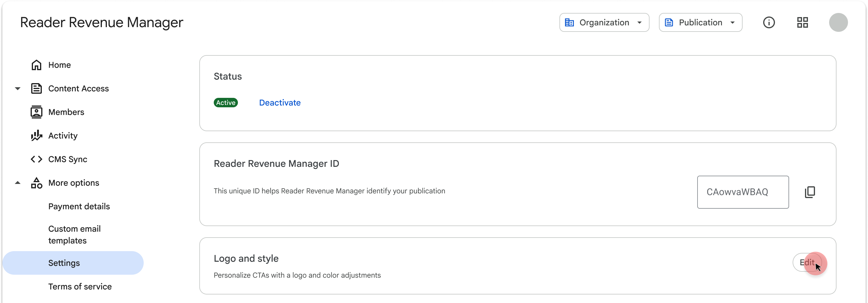Open Custom email templates

tap(74, 235)
